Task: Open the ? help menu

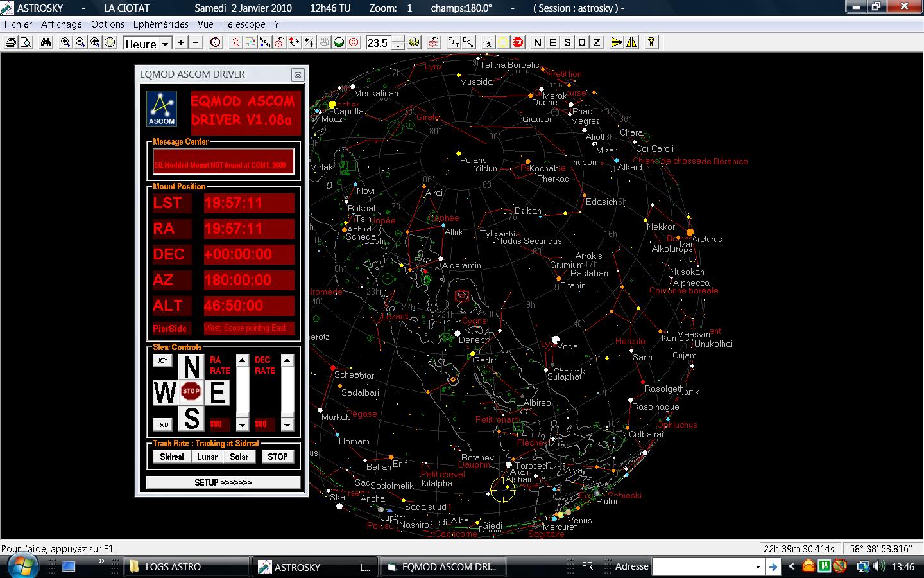Action: [x=277, y=24]
